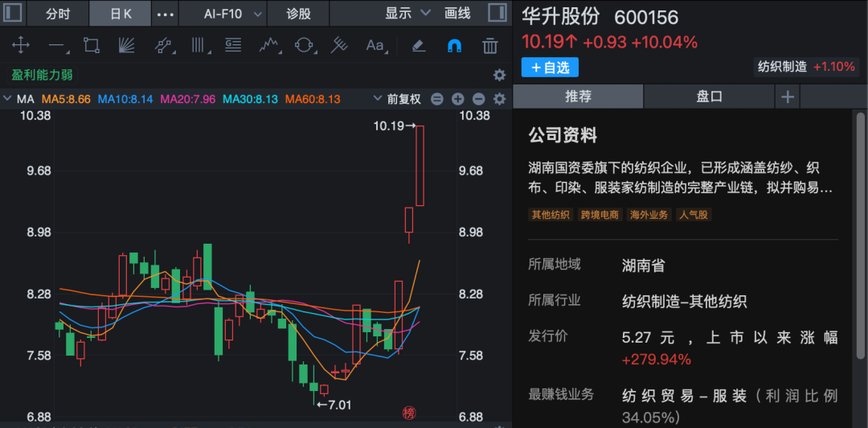Open the 诊股 stock diagnosis button
This screenshot has height=428, width=868.
pos(298,14)
